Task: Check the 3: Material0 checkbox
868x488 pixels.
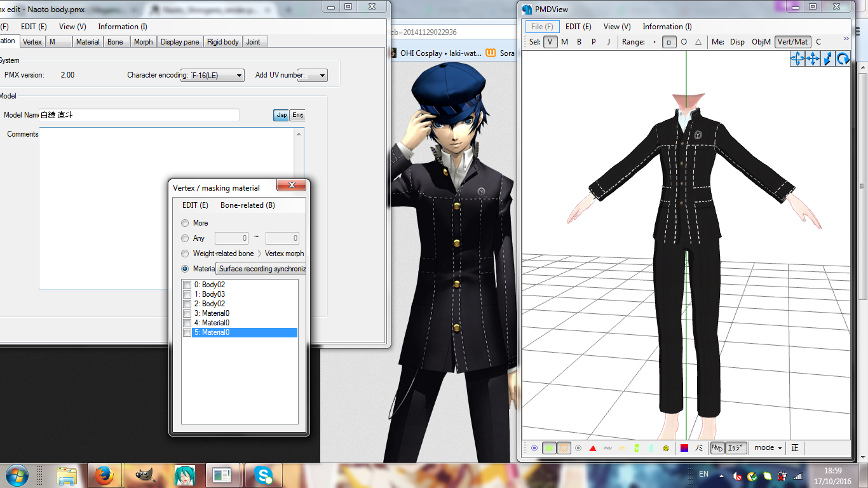Action: (187, 313)
